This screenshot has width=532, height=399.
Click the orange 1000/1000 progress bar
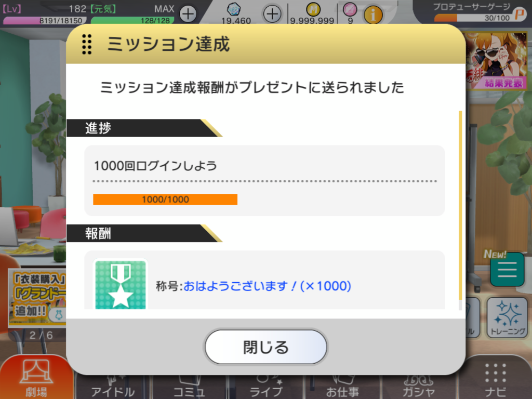pos(165,199)
